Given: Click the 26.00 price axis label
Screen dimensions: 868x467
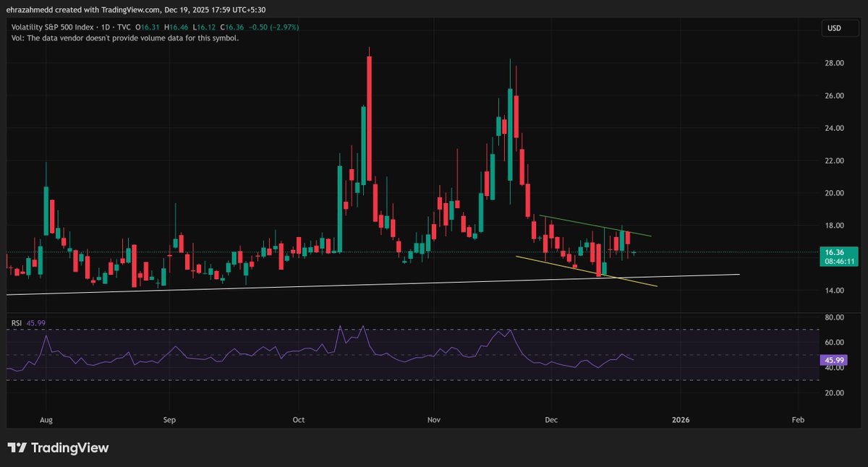Looking at the screenshot, I should point(835,95).
